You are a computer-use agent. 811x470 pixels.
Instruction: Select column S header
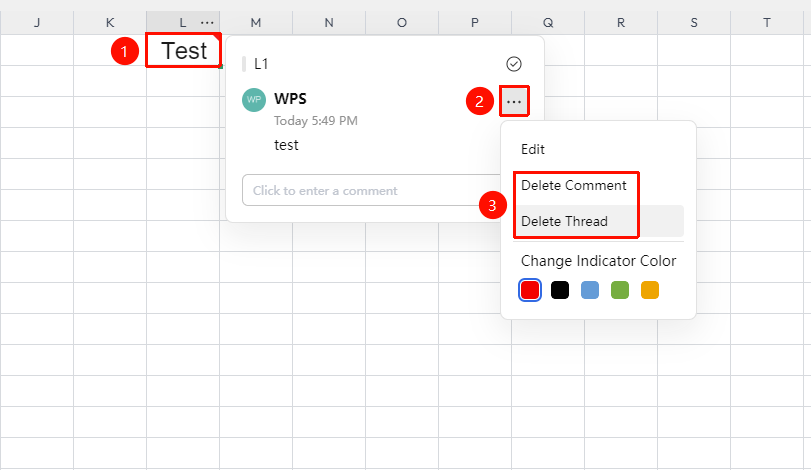(x=694, y=23)
